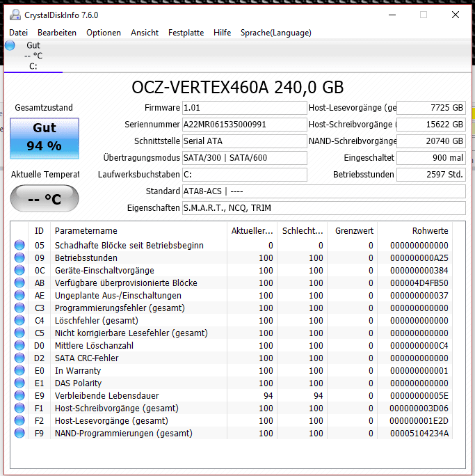Click the blue drive status orb in toolbar
The width and height of the screenshot is (475, 476).
tap(10, 45)
